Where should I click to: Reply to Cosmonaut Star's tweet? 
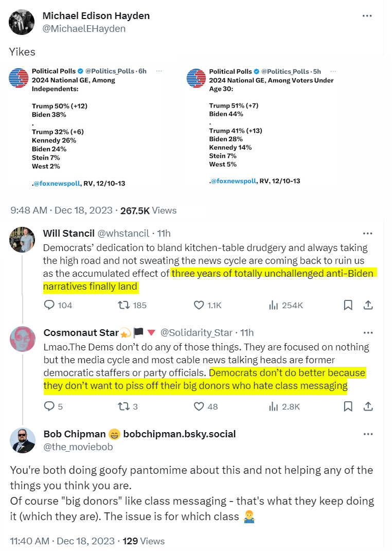[49, 406]
